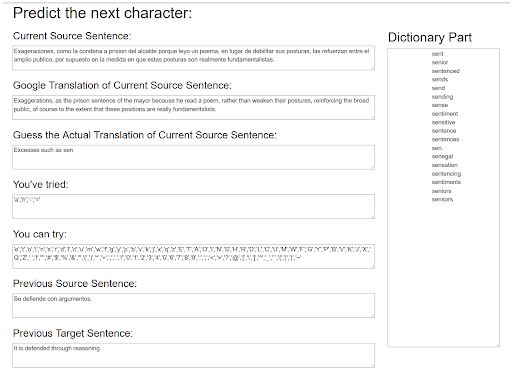The height and width of the screenshot is (371, 512).
Task: Pick 'sensation' from Dictionary Part
Action: tap(444, 165)
